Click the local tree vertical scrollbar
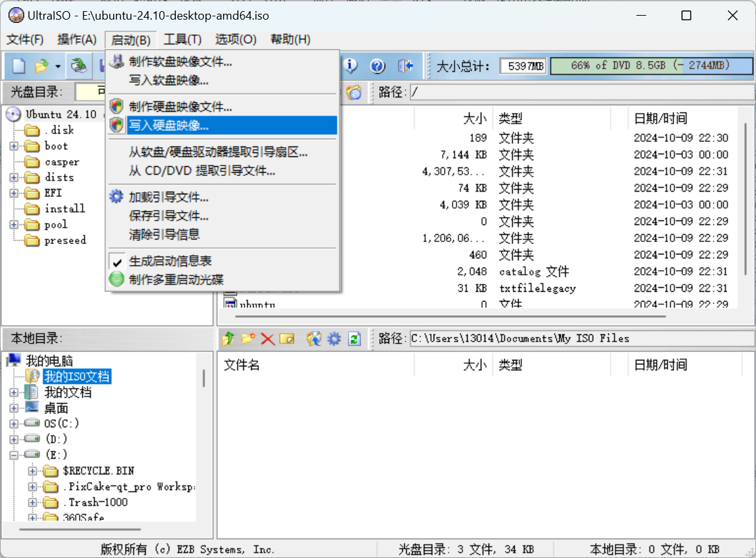 click(x=203, y=378)
